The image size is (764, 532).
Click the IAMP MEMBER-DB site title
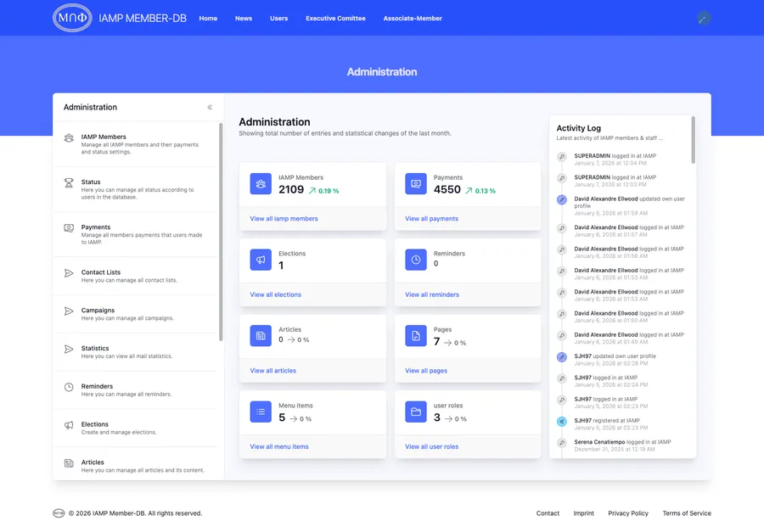(x=143, y=19)
